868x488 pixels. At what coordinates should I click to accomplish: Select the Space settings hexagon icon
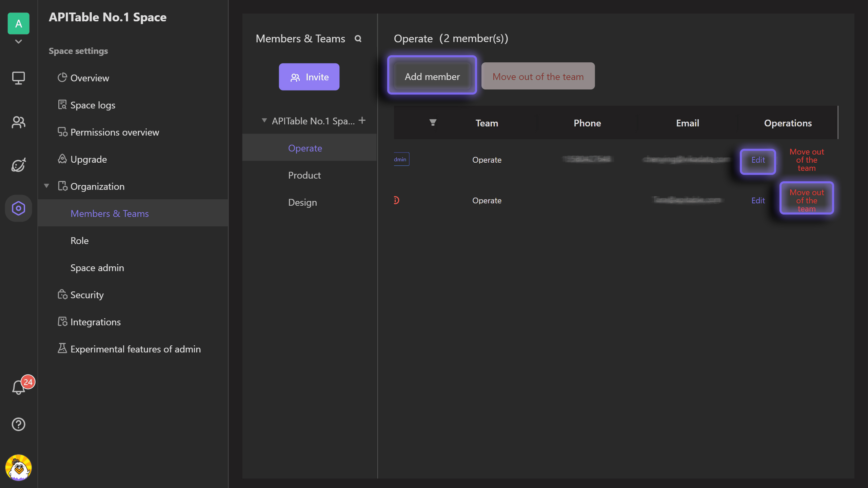tap(18, 208)
